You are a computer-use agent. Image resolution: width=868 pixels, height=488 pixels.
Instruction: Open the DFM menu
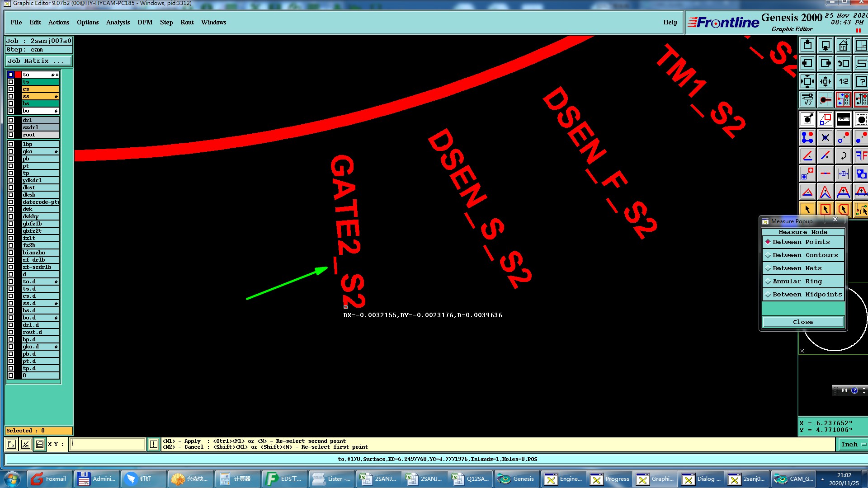point(145,23)
